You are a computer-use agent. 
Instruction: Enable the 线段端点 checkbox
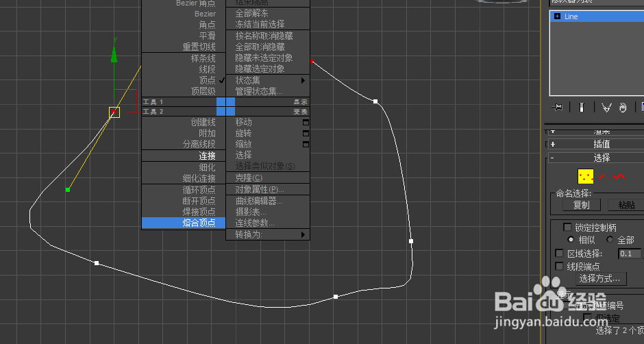point(559,266)
